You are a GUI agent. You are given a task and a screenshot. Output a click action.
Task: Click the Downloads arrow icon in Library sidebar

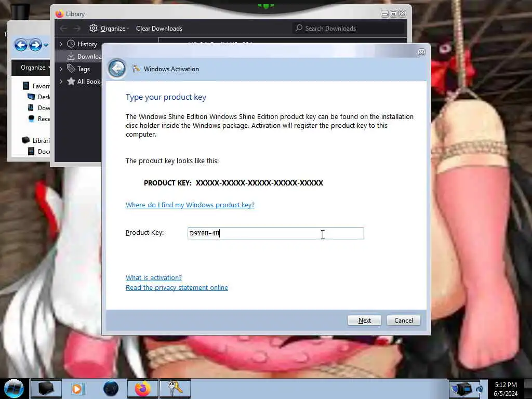pos(71,56)
